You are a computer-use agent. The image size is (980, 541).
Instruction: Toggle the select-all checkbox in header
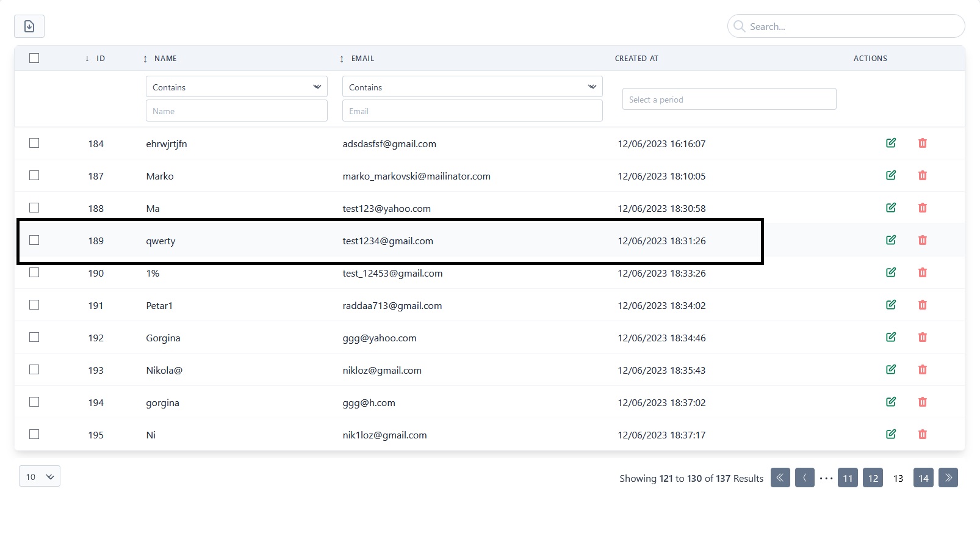[x=34, y=58]
